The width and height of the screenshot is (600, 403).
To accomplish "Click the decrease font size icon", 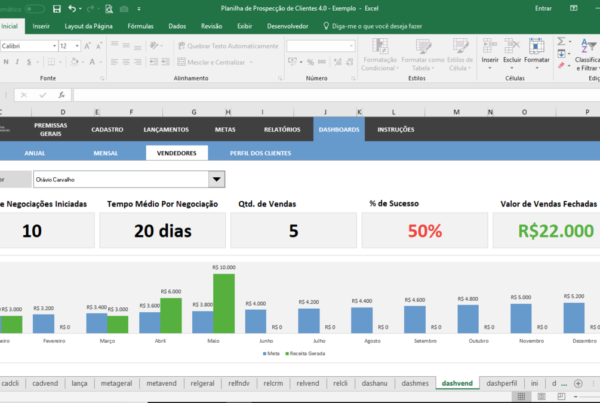I will 99,46.
